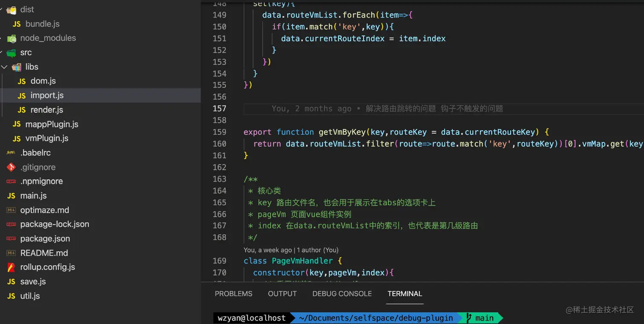Click the dist folder icon
This screenshot has height=324, width=644.
click(x=11, y=9)
